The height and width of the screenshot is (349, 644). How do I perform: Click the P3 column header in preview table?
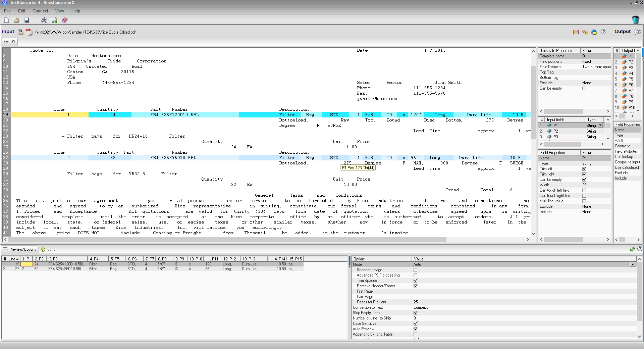click(x=67, y=259)
